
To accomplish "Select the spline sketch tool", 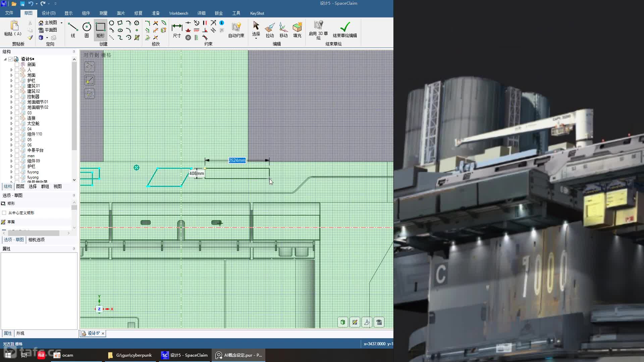I will pyautogui.click(x=120, y=38).
